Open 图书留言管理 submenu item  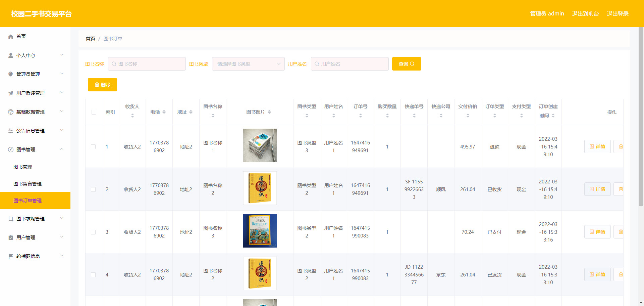(35, 184)
